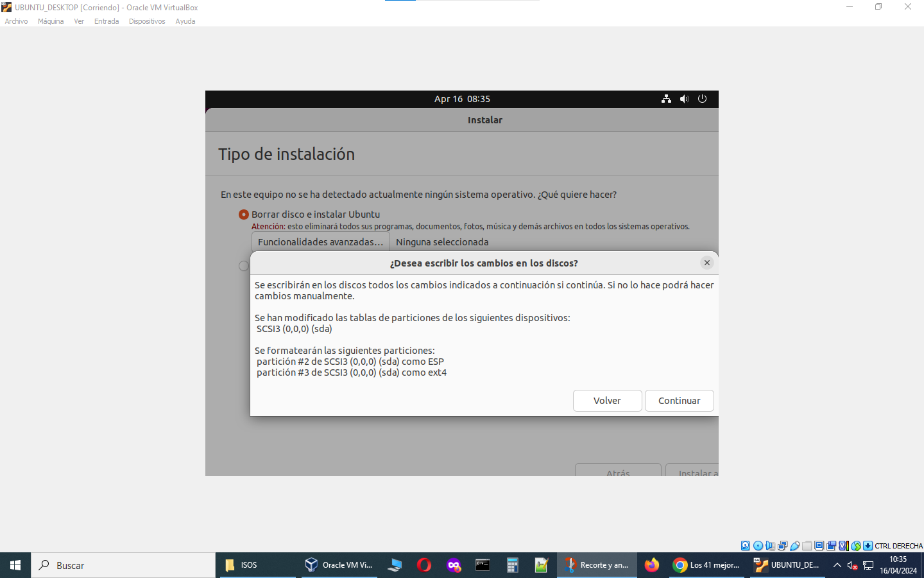Click the Windows Buscar search box
This screenshot has height=578, width=924.
pos(123,565)
